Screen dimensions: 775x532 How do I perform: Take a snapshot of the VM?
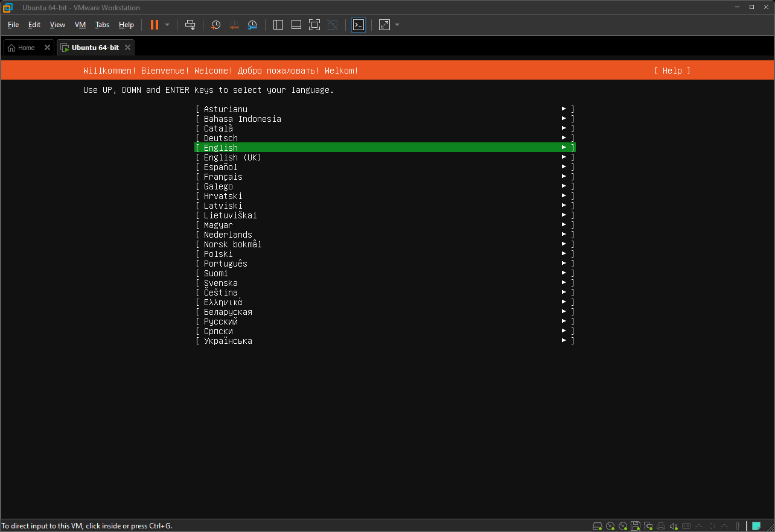(x=216, y=25)
